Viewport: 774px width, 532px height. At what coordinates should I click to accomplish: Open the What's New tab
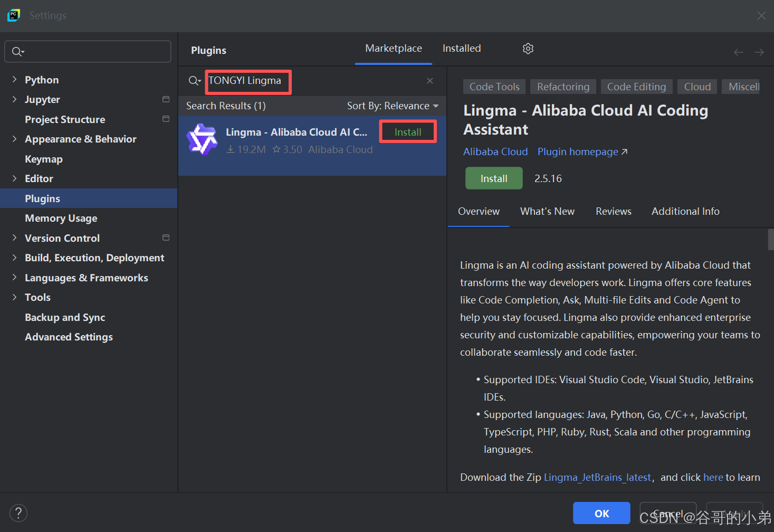547,211
